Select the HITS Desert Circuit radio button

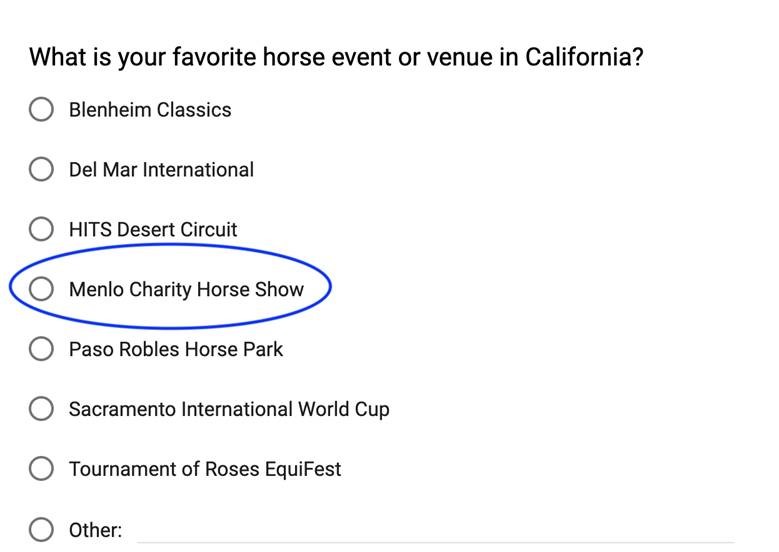(41, 230)
